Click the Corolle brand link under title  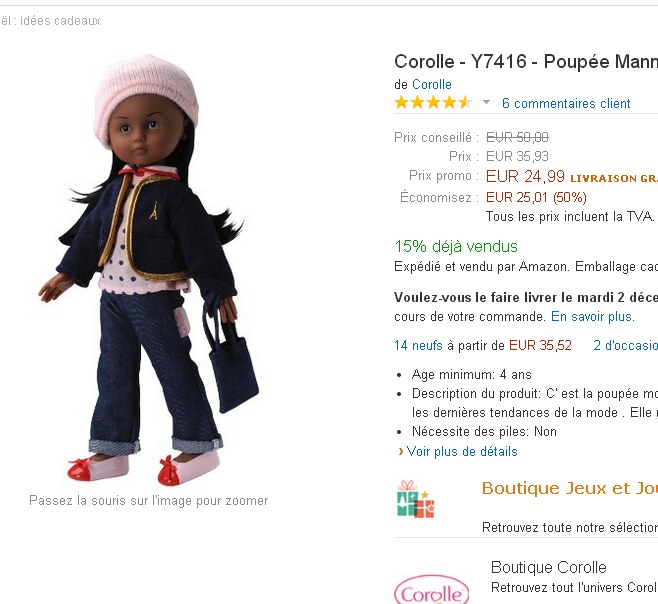[x=431, y=85]
